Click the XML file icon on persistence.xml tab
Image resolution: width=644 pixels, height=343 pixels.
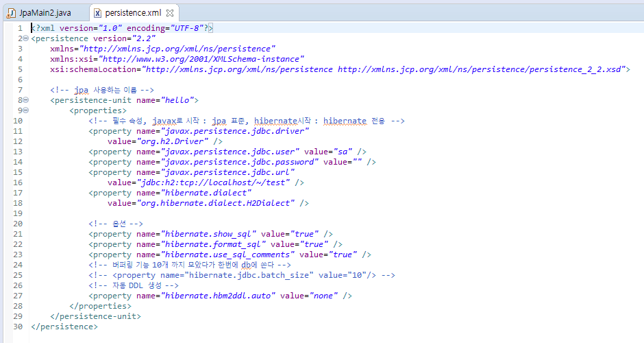coord(97,13)
